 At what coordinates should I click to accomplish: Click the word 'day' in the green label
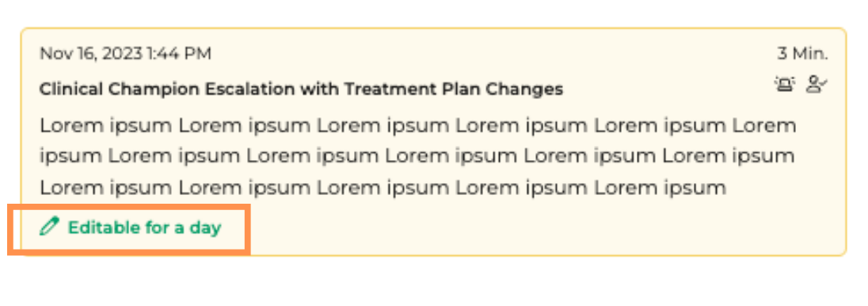click(205, 228)
